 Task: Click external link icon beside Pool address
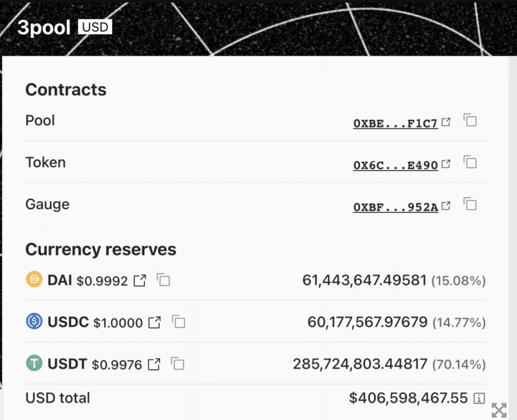(x=446, y=122)
